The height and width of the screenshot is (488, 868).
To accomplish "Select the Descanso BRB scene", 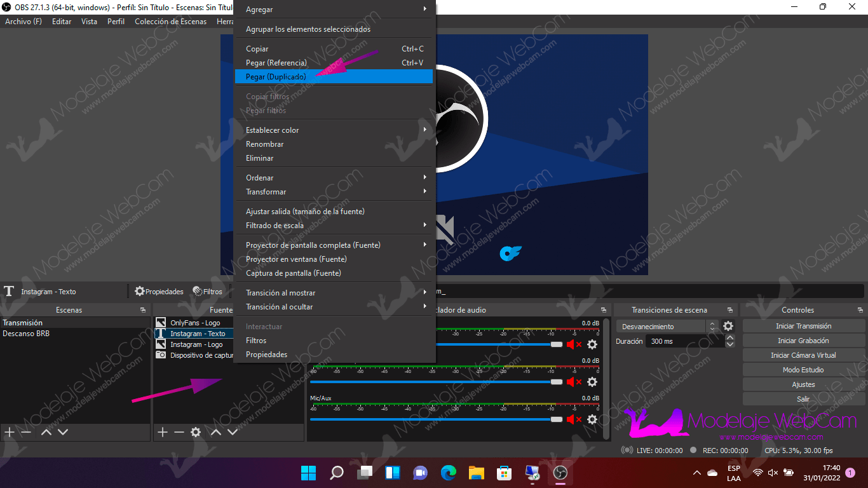I will point(26,334).
